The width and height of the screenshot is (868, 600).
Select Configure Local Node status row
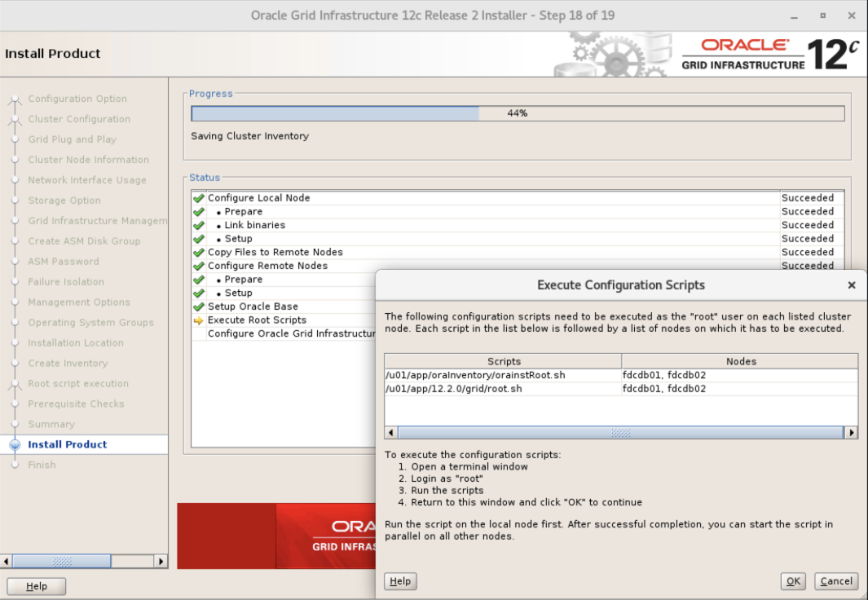click(x=518, y=197)
